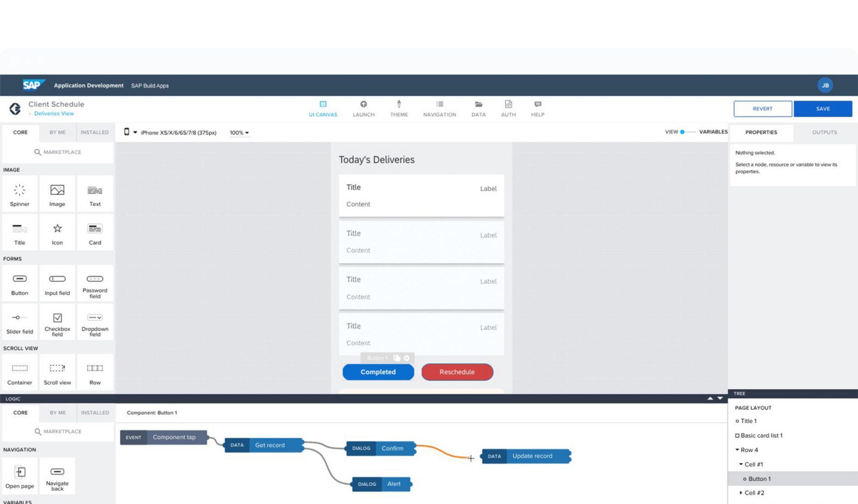Screen dimensions: 858x504
Task: Click the Revert button
Action: coord(762,109)
